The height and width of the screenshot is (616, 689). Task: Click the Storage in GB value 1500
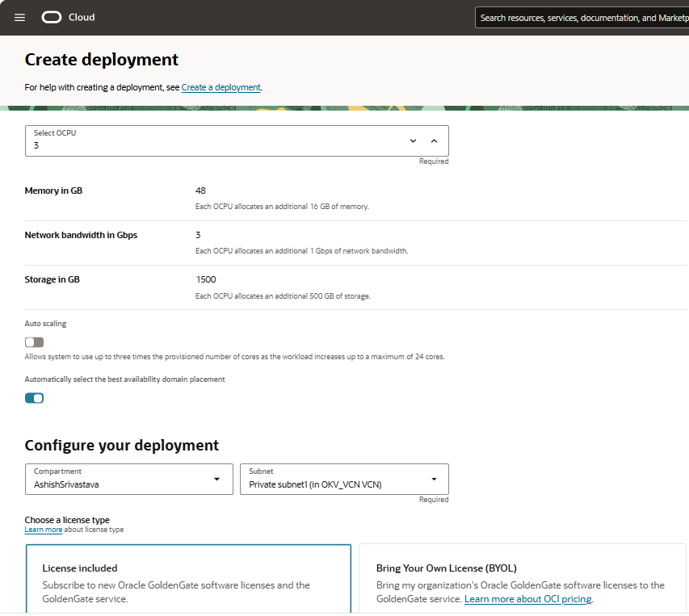[x=206, y=279]
